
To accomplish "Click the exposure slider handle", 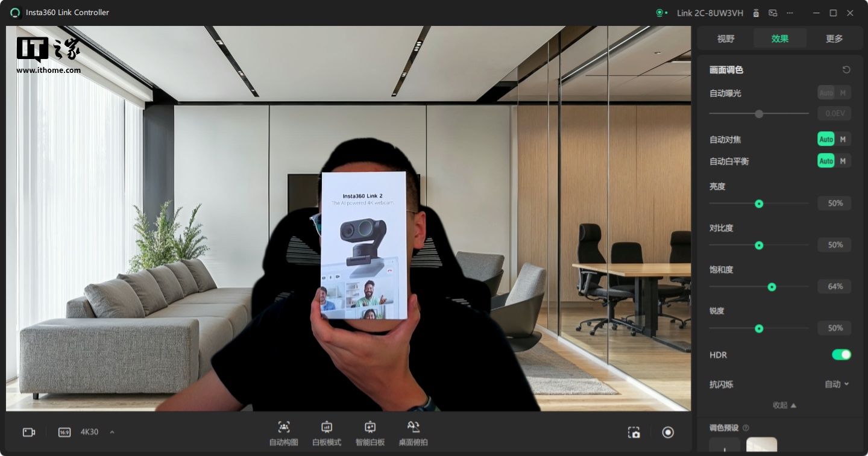I will [759, 114].
